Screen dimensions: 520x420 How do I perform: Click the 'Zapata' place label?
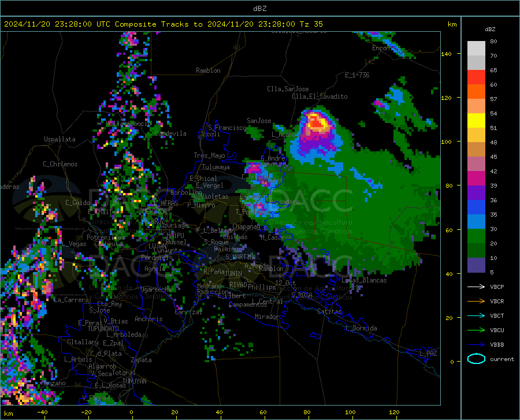pos(142,360)
